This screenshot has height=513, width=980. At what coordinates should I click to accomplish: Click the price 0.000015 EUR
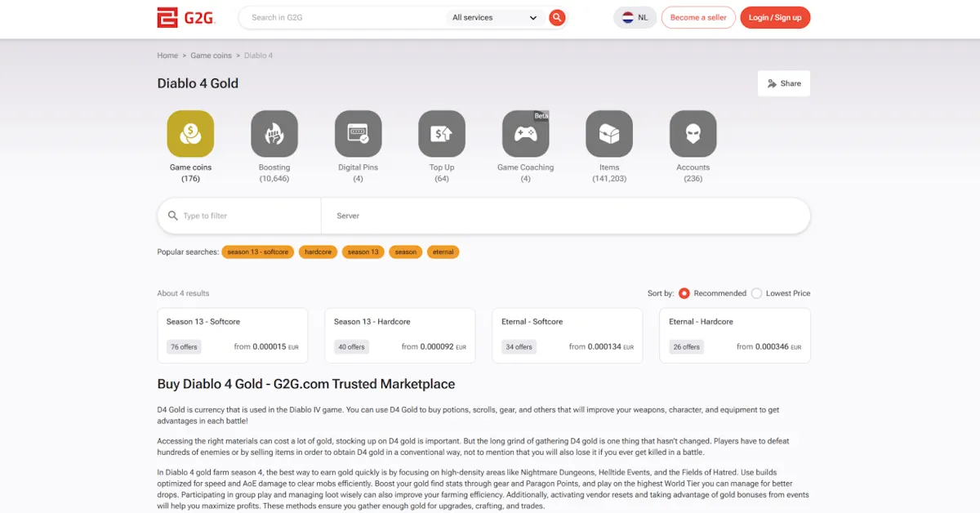point(276,347)
